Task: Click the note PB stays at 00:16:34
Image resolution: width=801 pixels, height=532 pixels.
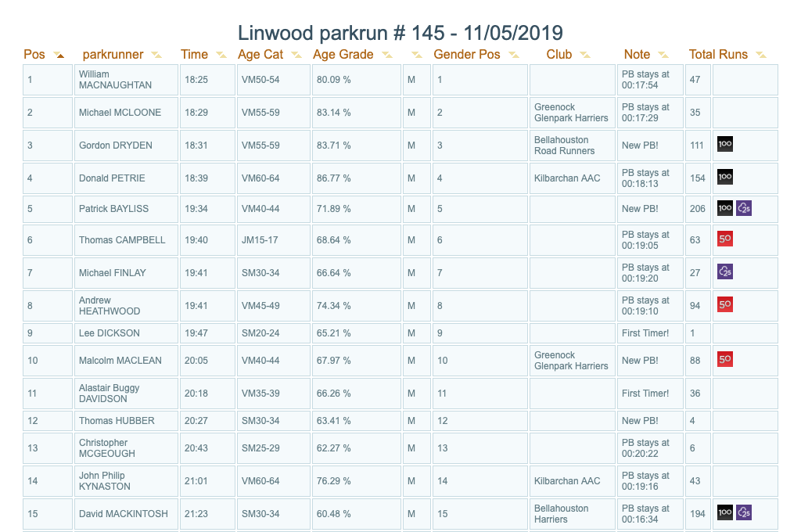Action: pos(645,513)
